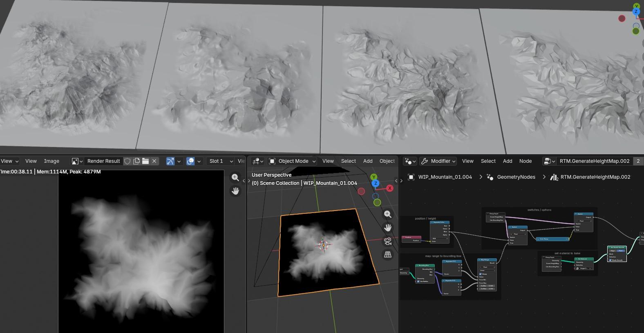The image size is (644, 333).
Task: Click GeometryNodes in the breadcrumb path
Action: tap(516, 177)
